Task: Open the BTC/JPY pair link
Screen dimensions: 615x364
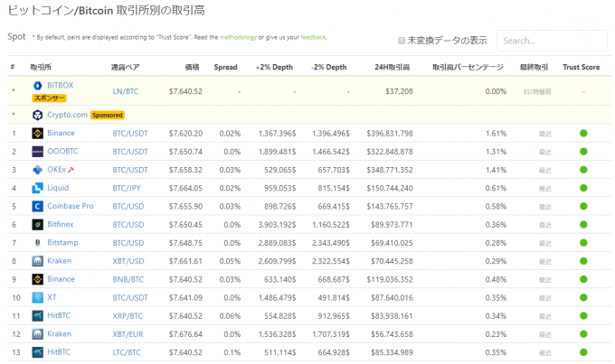Action: coord(127,188)
